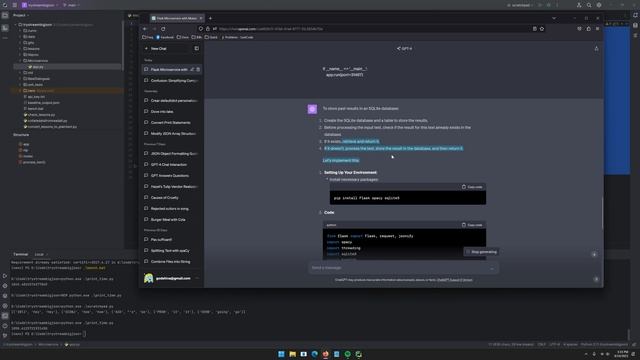Screen dimensions: 640x360
Task: Open the 'Rejected suitors in song' chat
Action: pyautogui.click(x=171, y=209)
